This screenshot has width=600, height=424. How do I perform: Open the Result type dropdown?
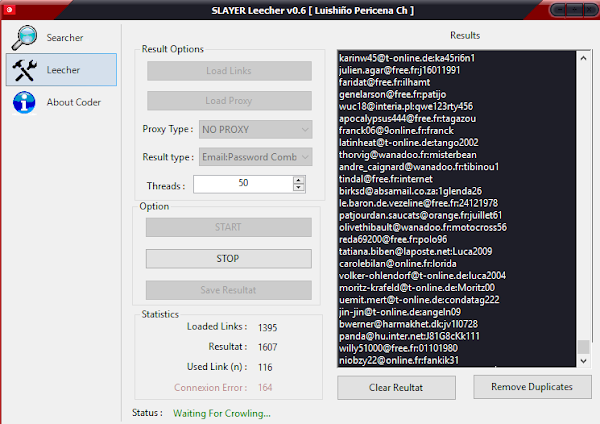point(256,157)
